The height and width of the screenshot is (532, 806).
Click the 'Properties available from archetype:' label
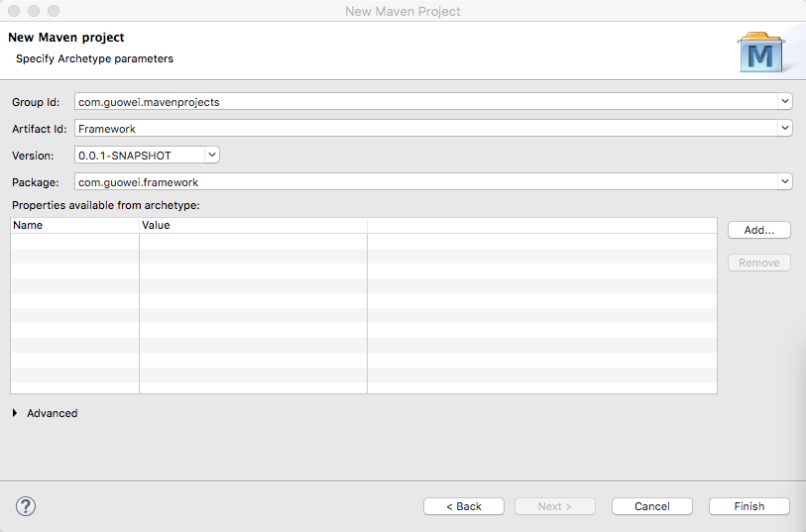(106, 205)
